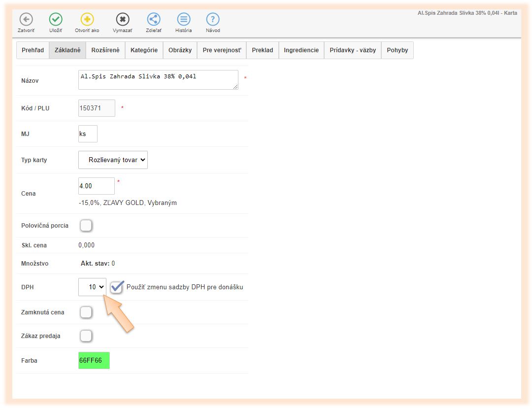The height and width of the screenshot is (410, 532).
Task: Tick the Zákaz predaja checkbox
Action: tap(86, 336)
